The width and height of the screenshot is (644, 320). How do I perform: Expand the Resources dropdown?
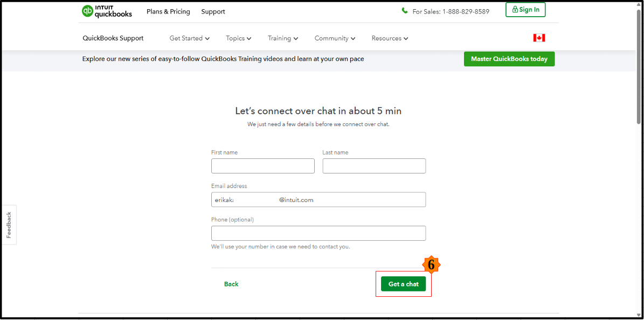tap(390, 38)
